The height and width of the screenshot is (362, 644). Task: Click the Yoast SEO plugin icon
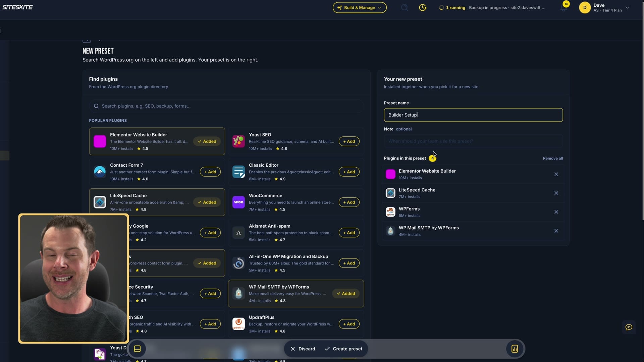(238, 141)
